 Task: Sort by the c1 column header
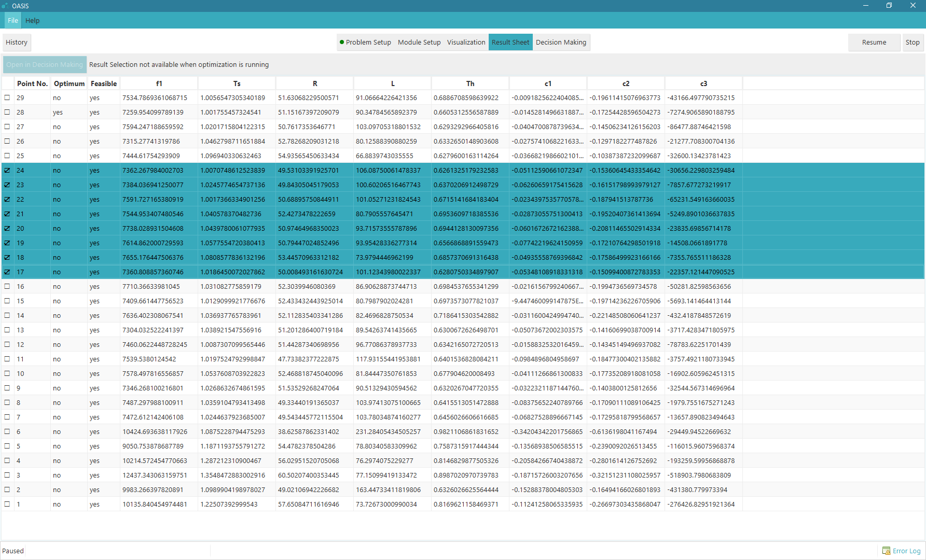pos(548,83)
